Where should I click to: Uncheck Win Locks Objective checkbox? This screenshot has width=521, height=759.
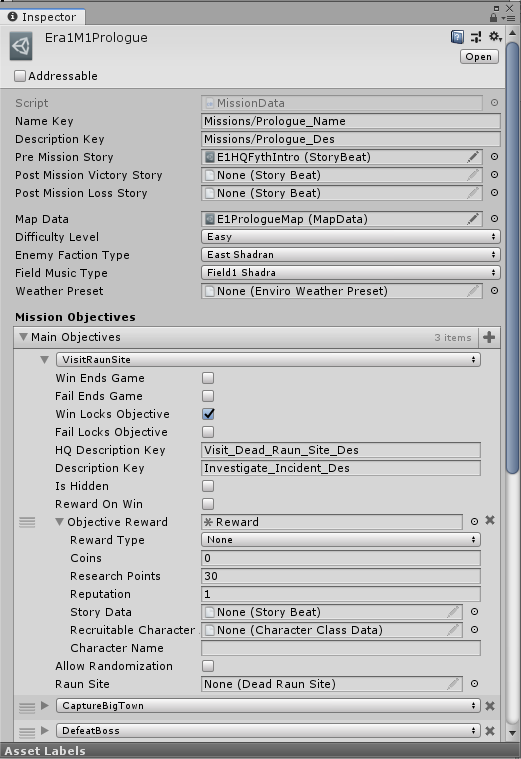208,414
